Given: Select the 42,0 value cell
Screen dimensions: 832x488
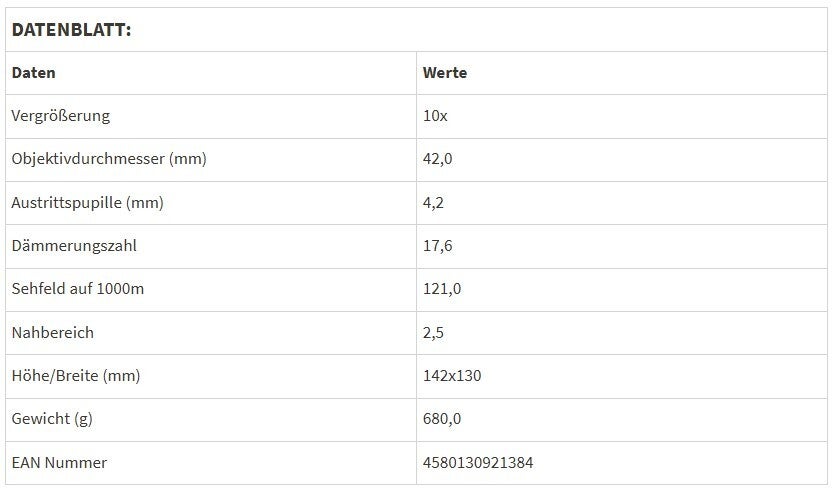Looking at the screenshot, I should coord(438,159).
